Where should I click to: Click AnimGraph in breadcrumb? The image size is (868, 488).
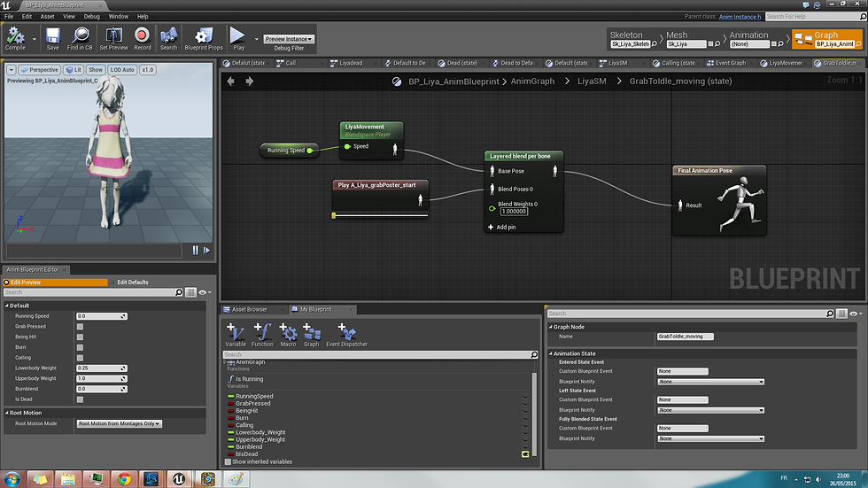[x=532, y=81]
